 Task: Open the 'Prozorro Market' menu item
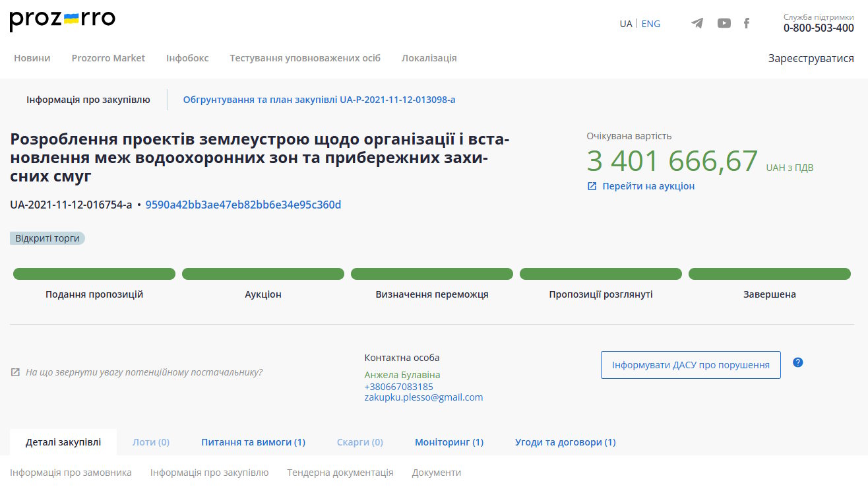(108, 58)
